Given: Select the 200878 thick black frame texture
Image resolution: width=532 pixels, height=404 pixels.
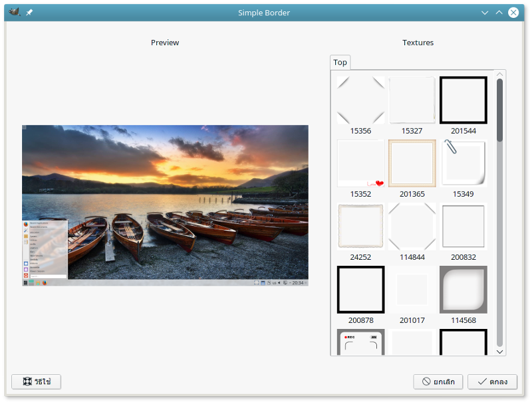Looking at the screenshot, I should 360,290.
